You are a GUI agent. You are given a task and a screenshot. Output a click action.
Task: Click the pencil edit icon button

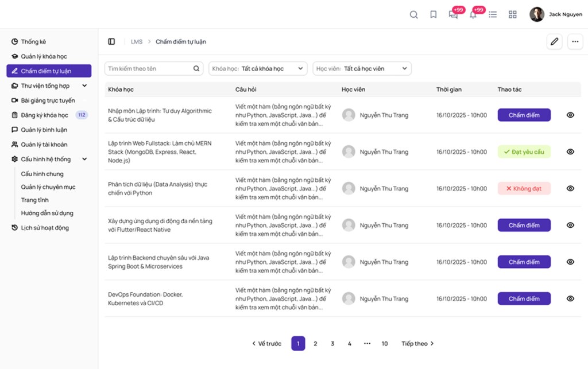[554, 42]
